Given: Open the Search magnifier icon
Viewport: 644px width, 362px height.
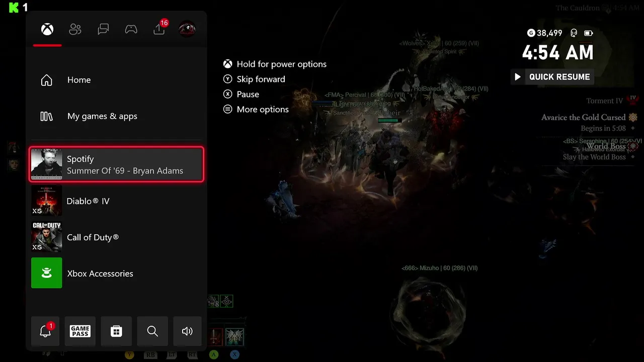Looking at the screenshot, I should [x=152, y=331].
